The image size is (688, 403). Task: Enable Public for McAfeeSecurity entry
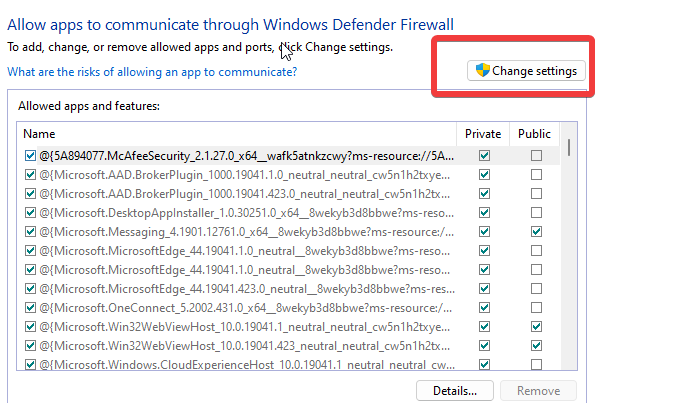pyautogui.click(x=536, y=155)
